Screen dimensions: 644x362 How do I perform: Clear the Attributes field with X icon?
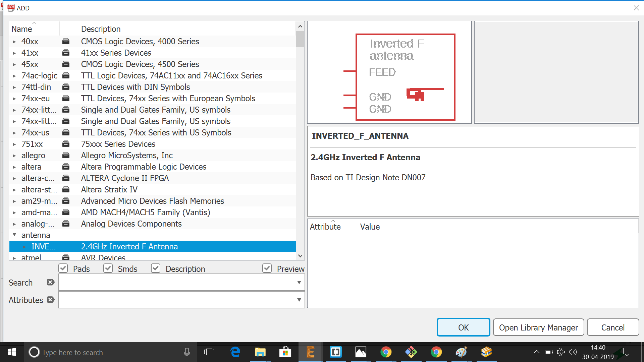[x=51, y=300]
